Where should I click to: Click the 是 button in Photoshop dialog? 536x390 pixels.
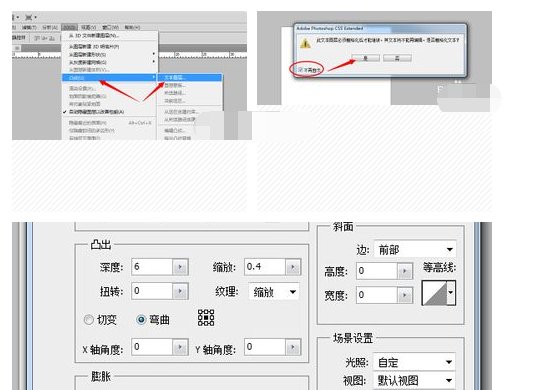tap(366, 58)
